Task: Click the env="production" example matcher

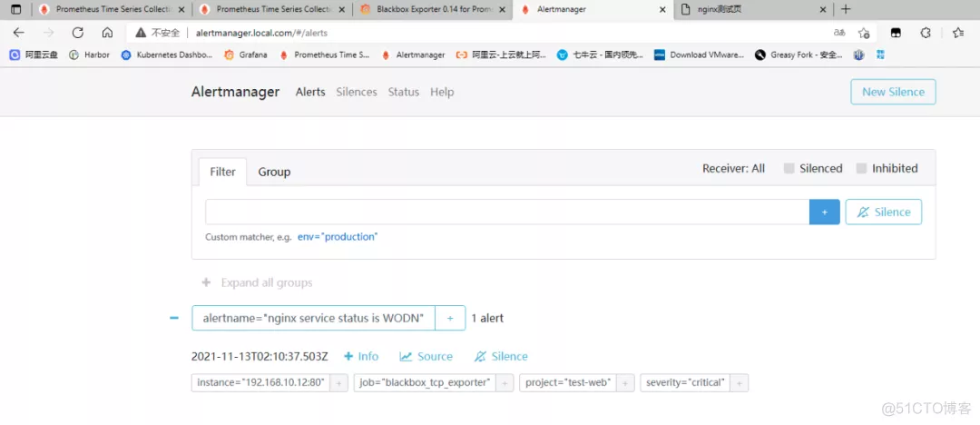Action: coord(338,237)
